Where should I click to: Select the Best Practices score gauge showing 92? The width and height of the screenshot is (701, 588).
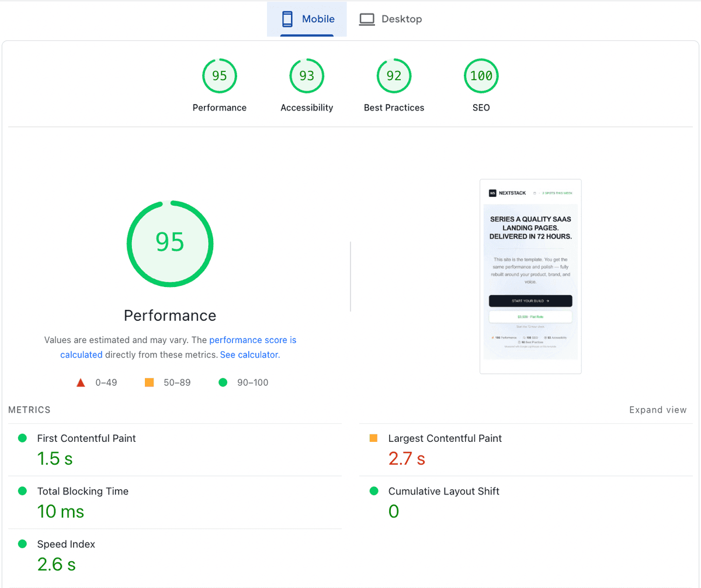[x=394, y=75]
